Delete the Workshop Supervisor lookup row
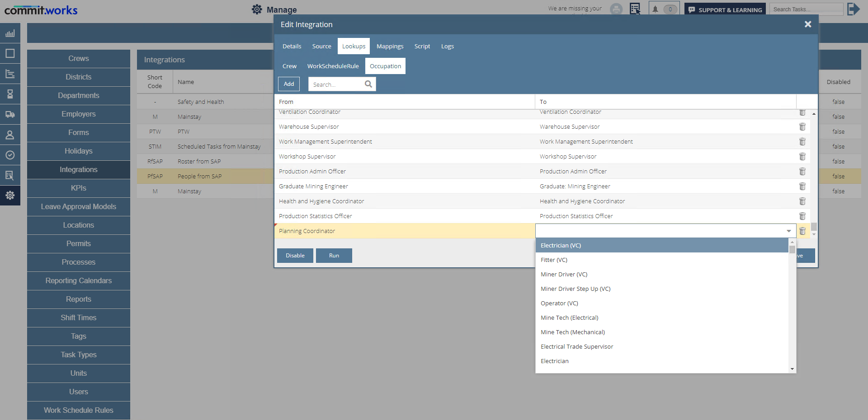The width and height of the screenshot is (868, 420). click(x=802, y=157)
